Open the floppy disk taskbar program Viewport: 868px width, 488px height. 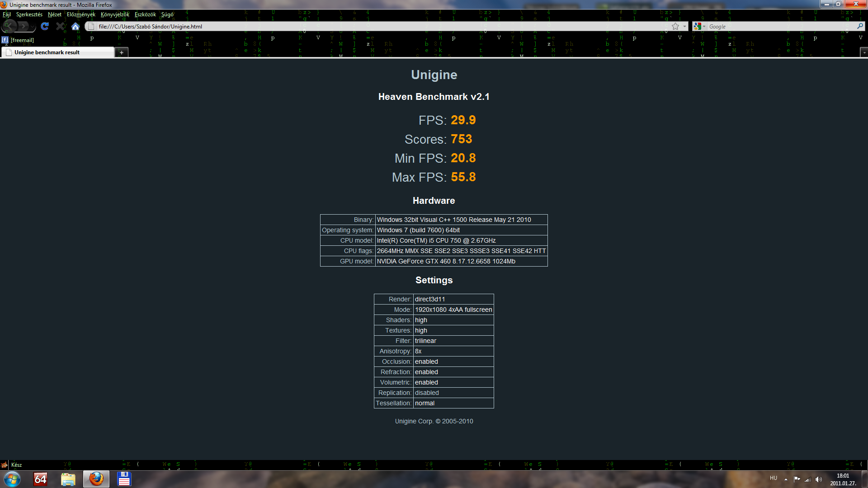coord(124,479)
